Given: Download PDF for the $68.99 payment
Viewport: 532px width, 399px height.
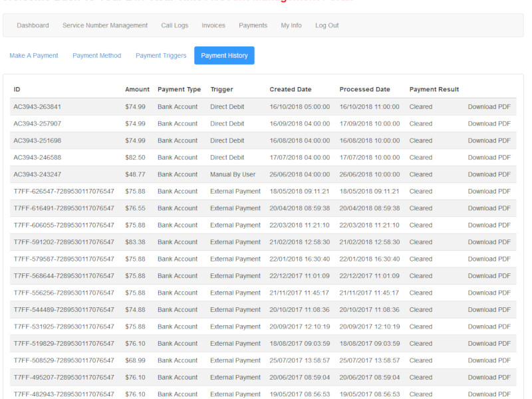Looking at the screenshot, I should click(489, 360).
